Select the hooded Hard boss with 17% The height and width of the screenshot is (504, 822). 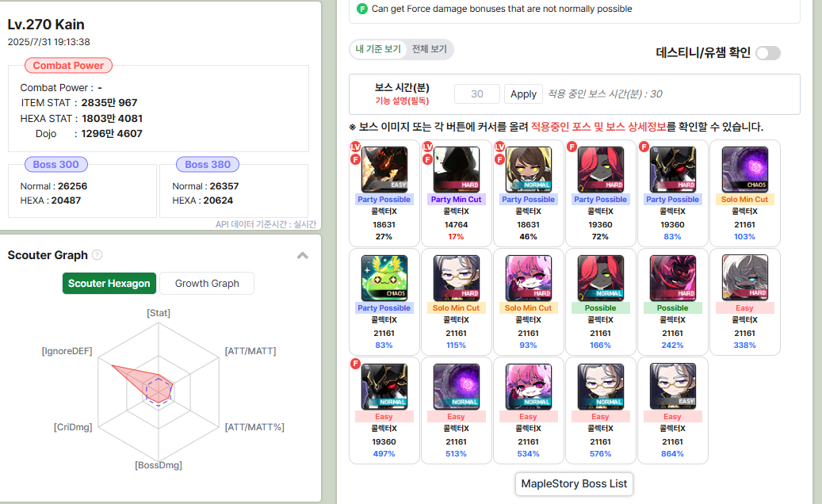[x=456, y=170]
